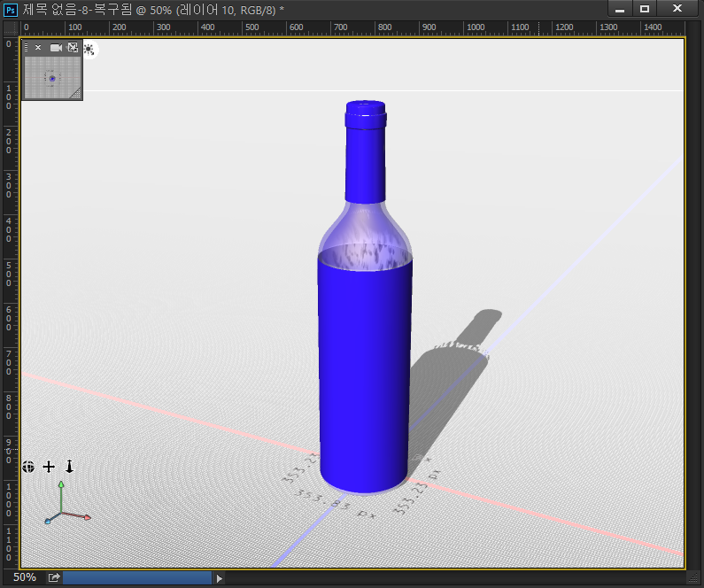Viewport: 704px width, 588px height.
Task: Click the green Y axis arrow
Action: pyautogui.click(x=60, y=485)
